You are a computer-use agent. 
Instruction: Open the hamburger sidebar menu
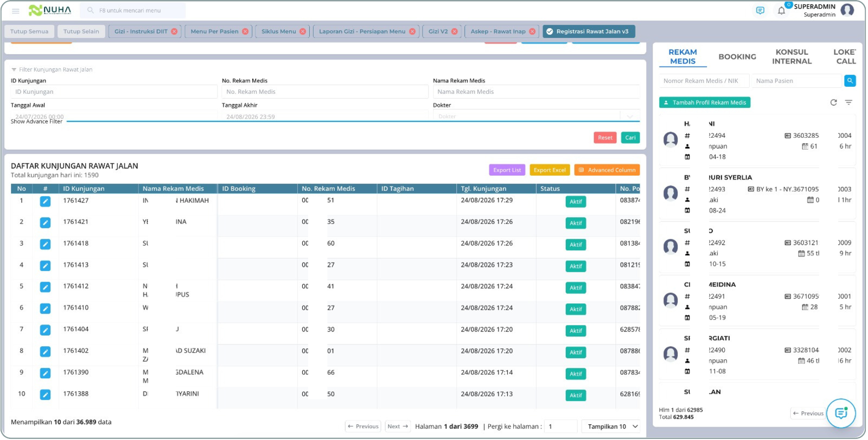click(16, 11)
